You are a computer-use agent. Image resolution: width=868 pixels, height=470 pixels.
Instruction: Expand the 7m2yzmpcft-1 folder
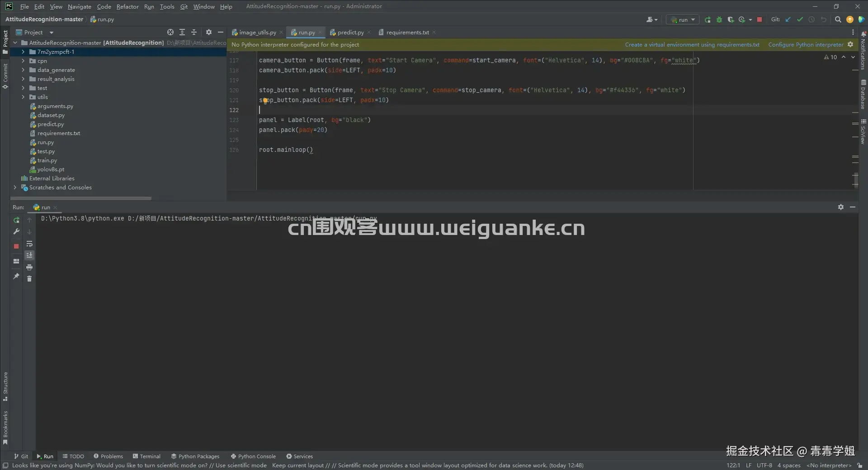coord(23,52)
